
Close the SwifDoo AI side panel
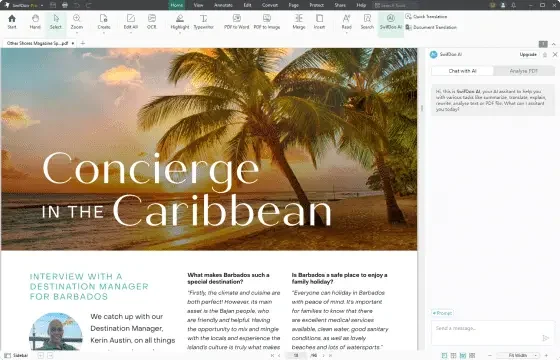pos(555,54)
